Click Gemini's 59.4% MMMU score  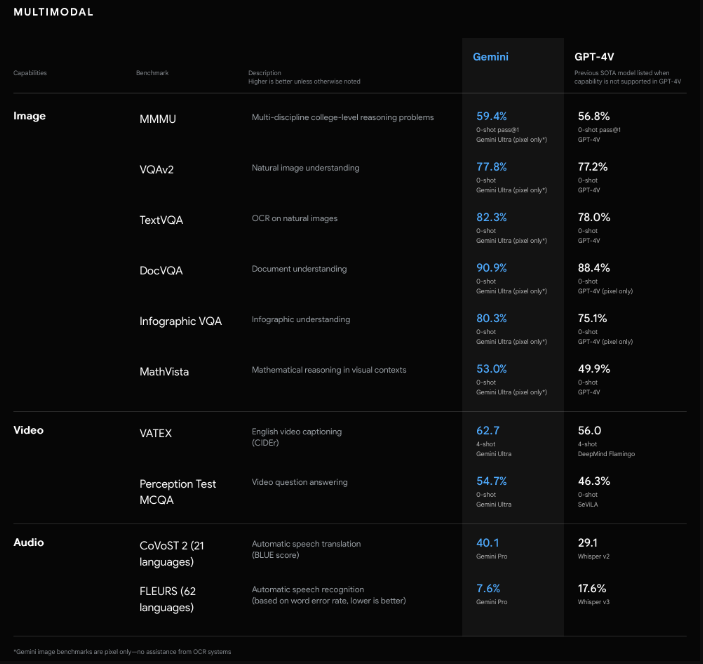491,117
